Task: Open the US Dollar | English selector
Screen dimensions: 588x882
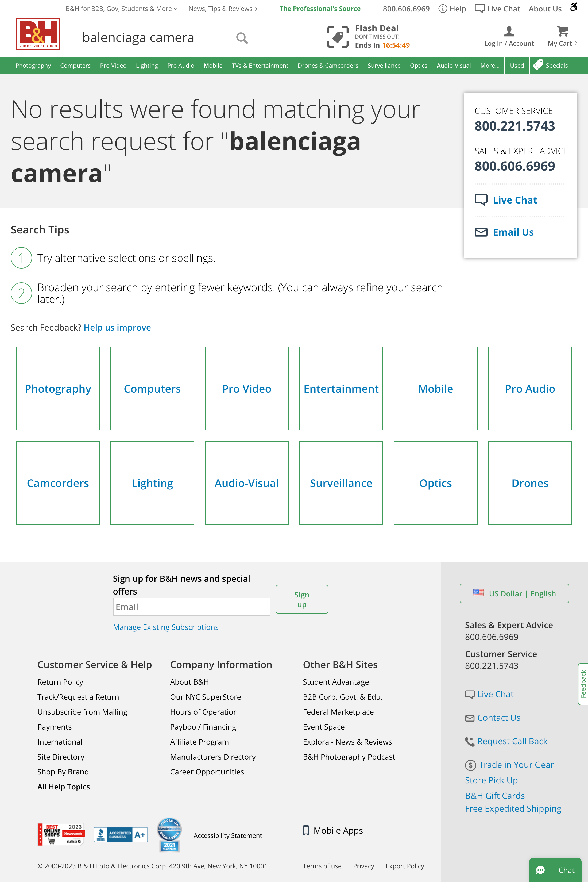Action: tap(514, 593)
